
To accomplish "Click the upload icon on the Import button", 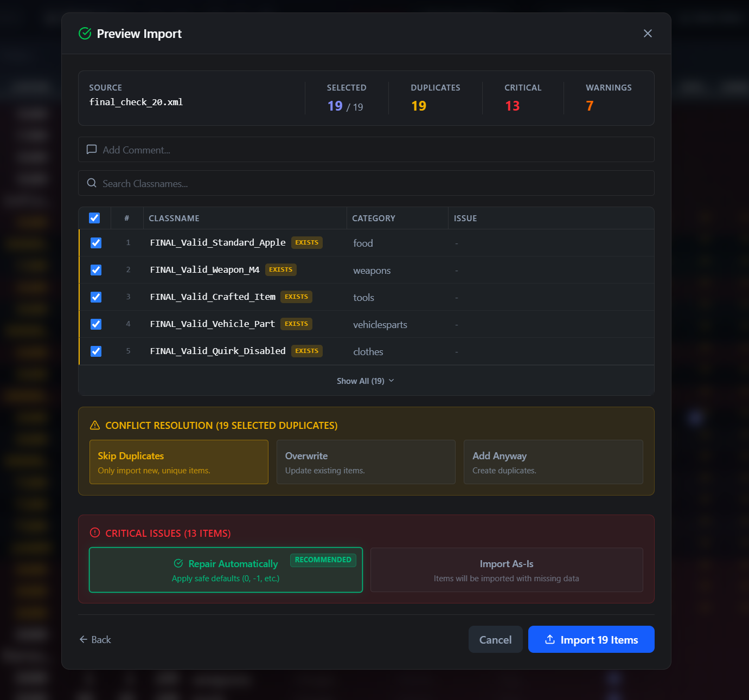I will click(550, 639).
